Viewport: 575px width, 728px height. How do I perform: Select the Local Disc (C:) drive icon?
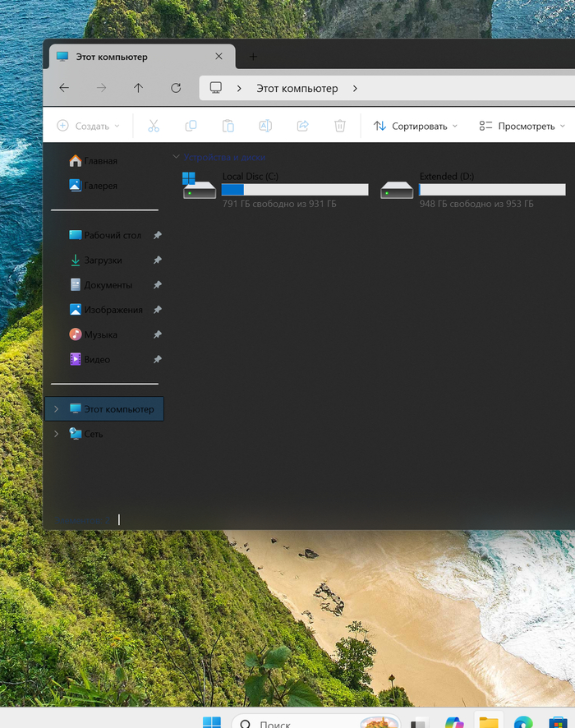tap(199, 186)
